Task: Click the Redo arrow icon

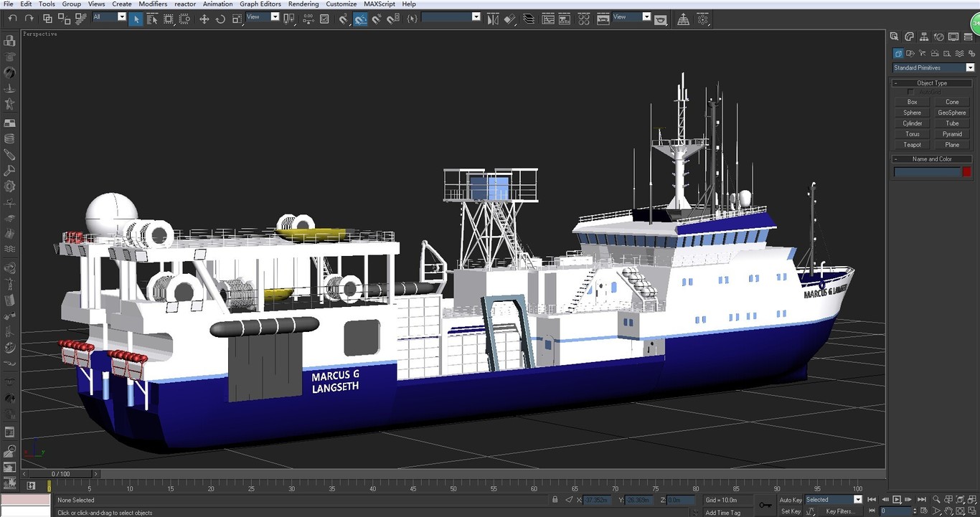Action: [29, 19]
